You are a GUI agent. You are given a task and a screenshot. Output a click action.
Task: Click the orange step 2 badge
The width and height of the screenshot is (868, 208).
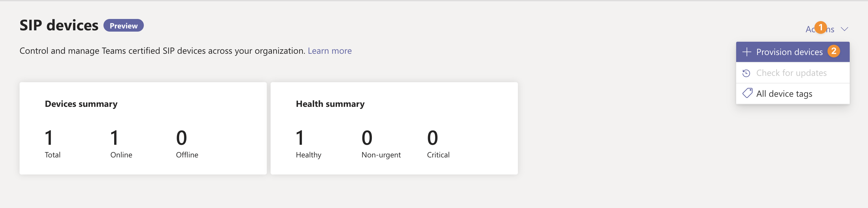tap(834, 51)
